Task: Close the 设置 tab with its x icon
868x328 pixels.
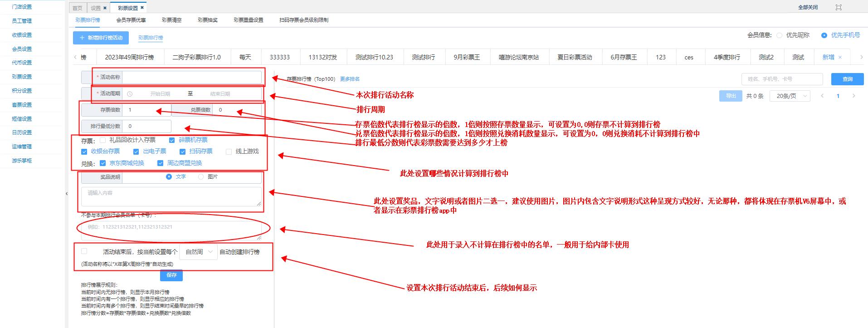Action: point(105,8)
